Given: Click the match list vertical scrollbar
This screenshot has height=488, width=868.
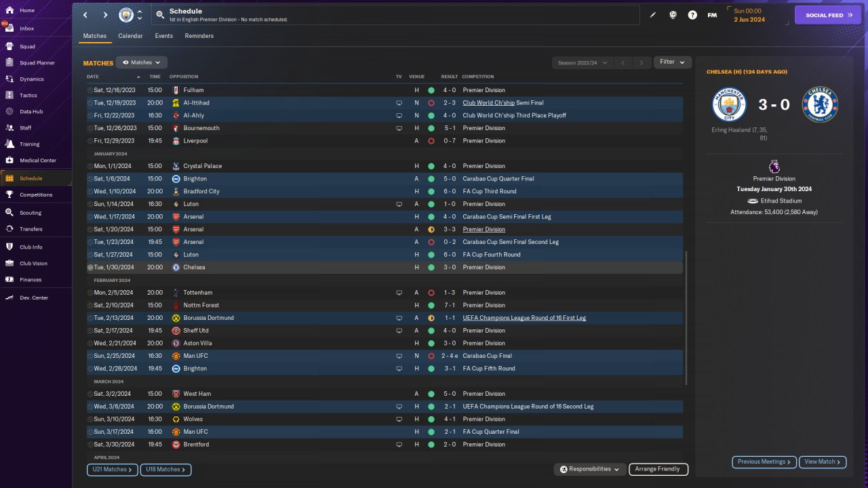Looking at the screenshot, I should pos(686,317).
